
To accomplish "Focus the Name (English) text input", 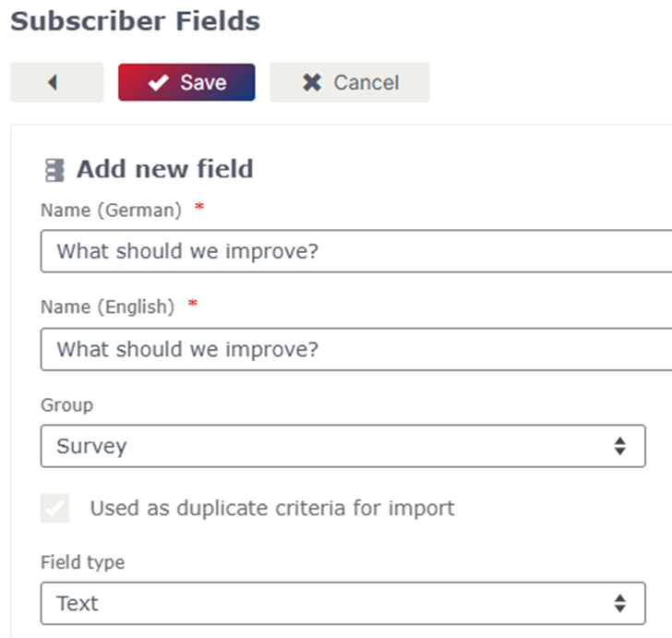I will point(356,349).
